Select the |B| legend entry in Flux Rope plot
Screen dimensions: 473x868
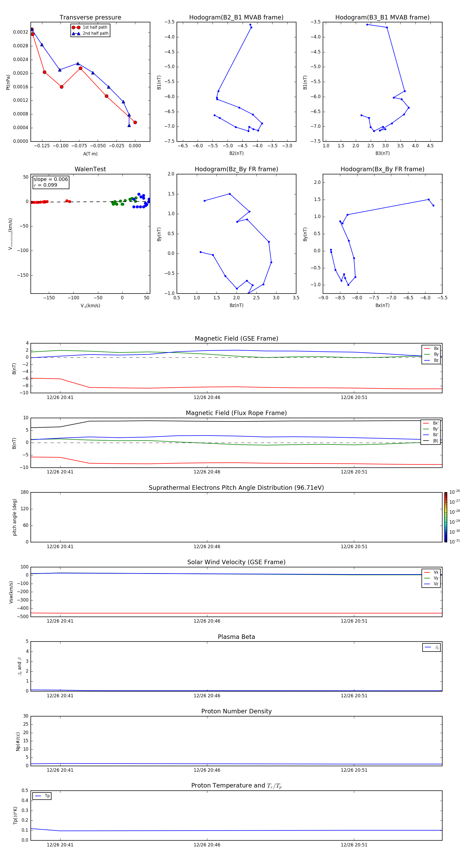tap(431, 441)
